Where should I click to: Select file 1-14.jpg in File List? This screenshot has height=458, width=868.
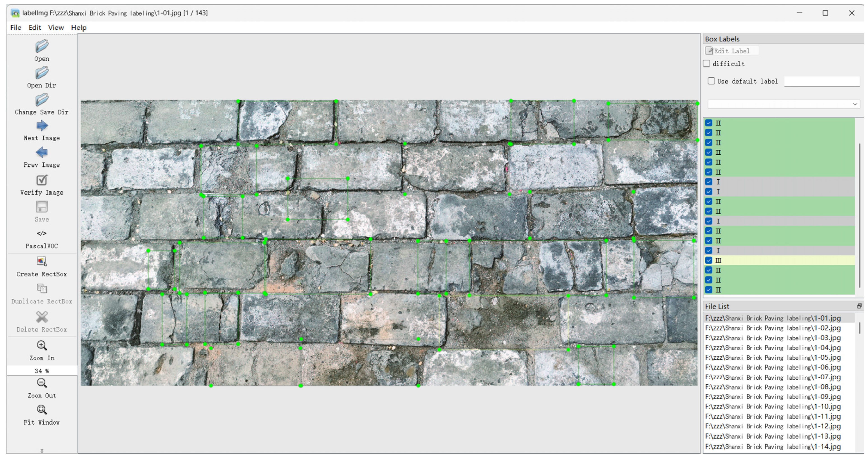(779, 446)
